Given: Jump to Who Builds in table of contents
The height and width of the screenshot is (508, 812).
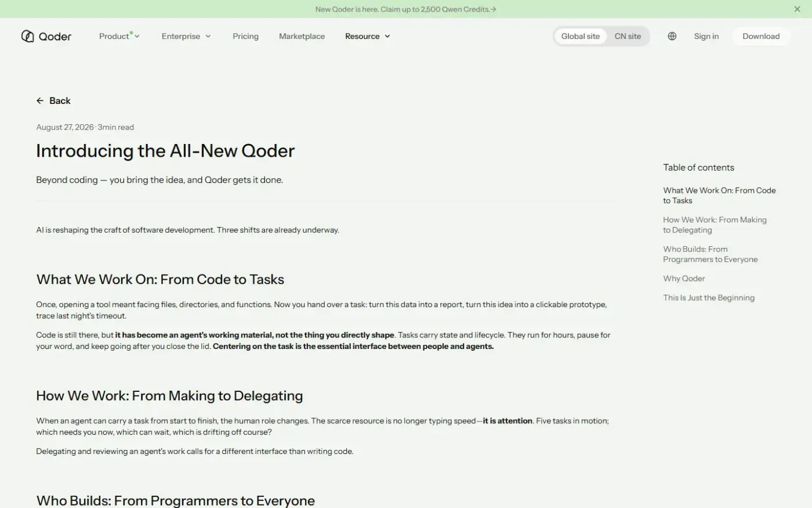Looking at the screenshot, I should pyautogui.click(x=710, y=254).
